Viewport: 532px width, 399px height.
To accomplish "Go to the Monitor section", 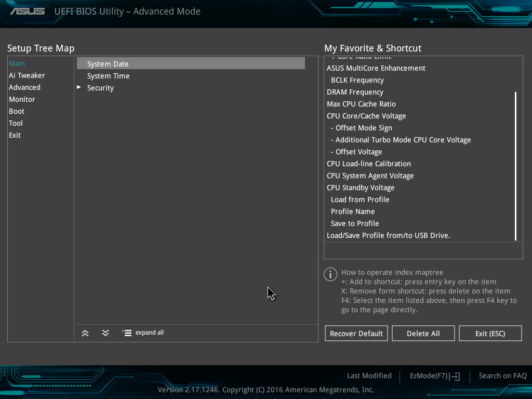I will click(22, 99).
